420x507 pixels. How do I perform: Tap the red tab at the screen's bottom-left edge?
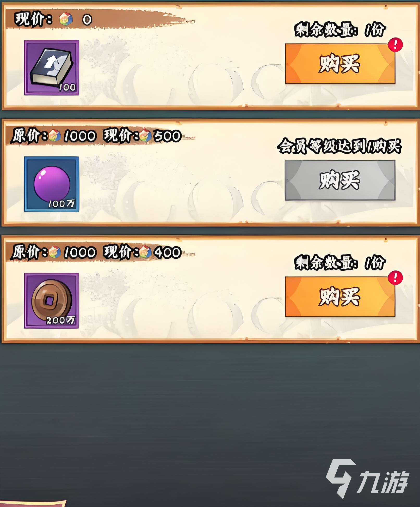pyautogui.click(x=33, y=503)
